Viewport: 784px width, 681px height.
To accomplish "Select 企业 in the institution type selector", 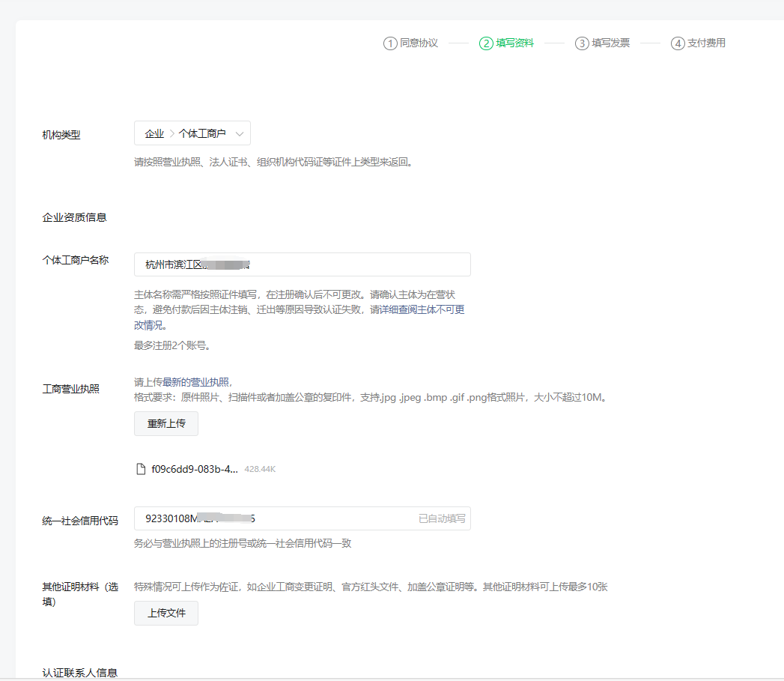I will [154, 134].
